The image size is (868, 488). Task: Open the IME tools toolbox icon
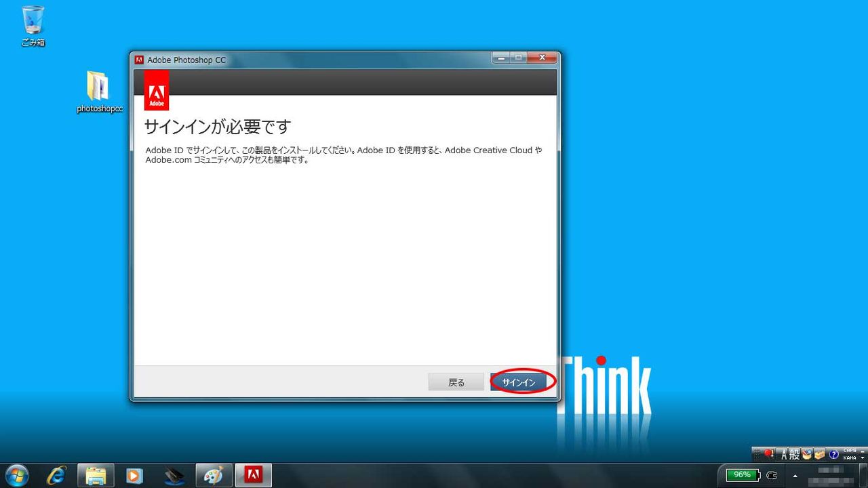click(x=819, y=454)
